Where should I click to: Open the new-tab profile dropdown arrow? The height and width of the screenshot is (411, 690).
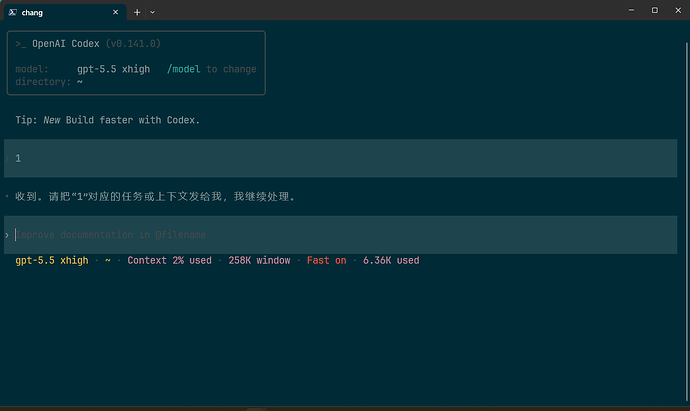(x=152, y=12)
